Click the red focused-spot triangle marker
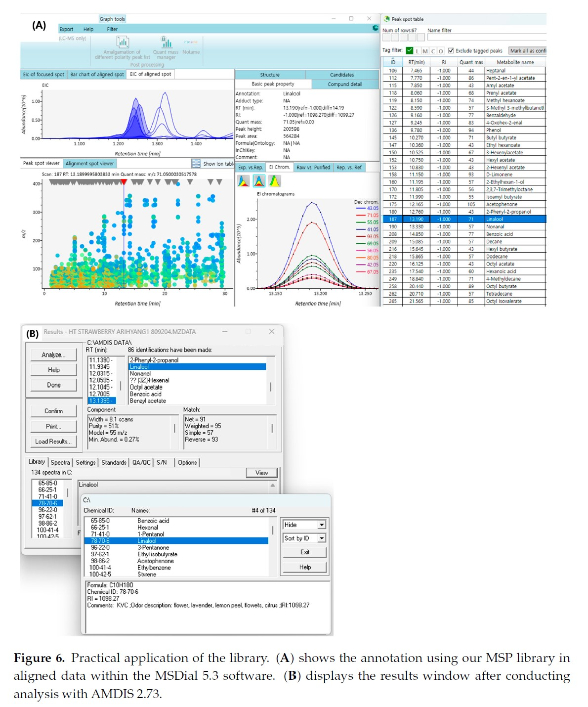 click(x=124, y=182)
